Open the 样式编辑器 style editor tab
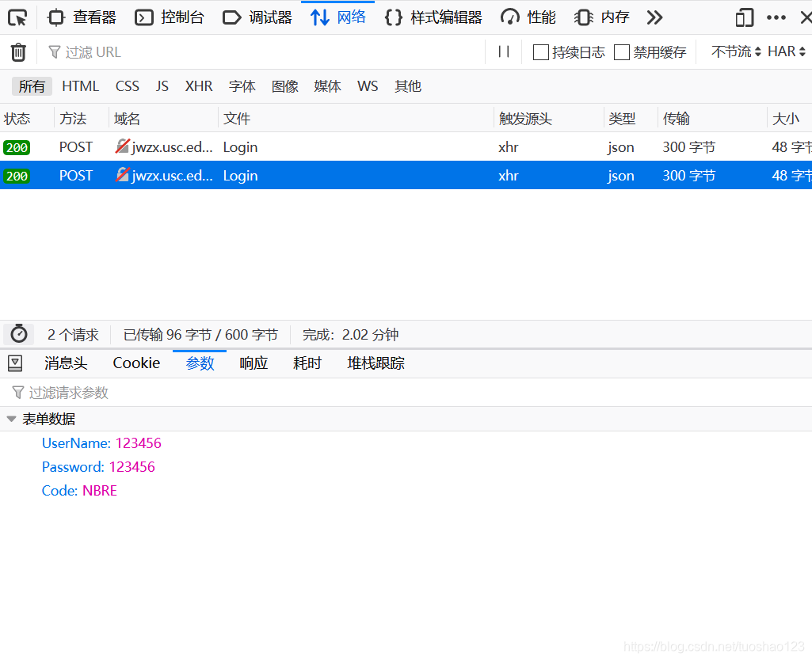Viewport: 812px width, 661px height. 433,17
